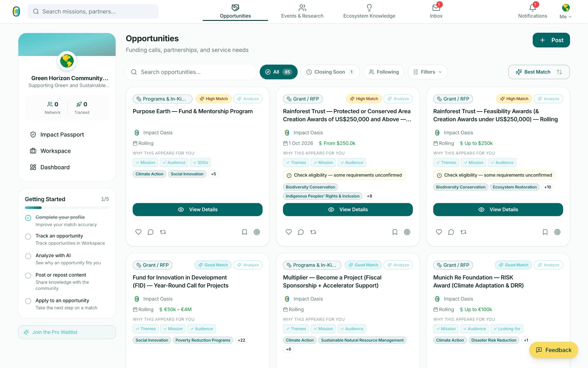Click the Post button

[x=551, y=40]
